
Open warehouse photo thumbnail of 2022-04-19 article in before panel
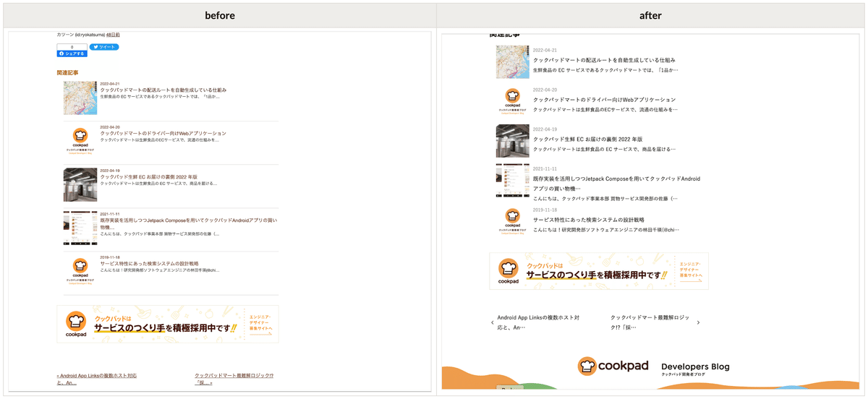tap(80, 184)
